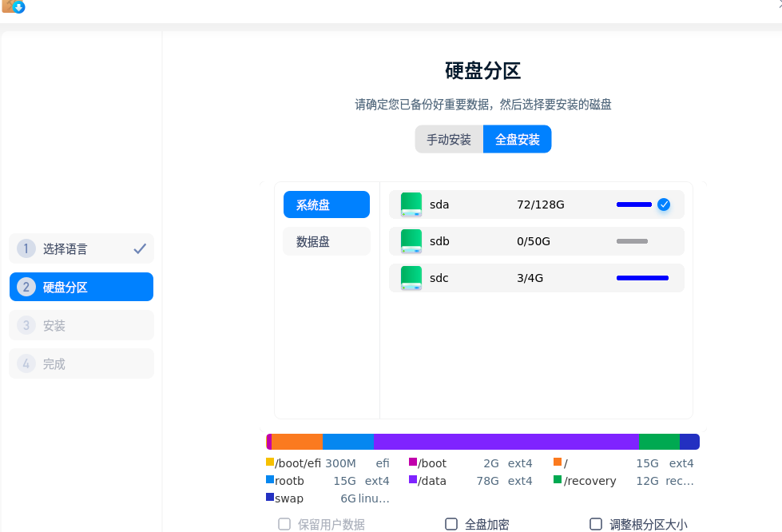Switch to 手动安装 mode
Viewport: 782px width, 532px height.
[449, 139]
